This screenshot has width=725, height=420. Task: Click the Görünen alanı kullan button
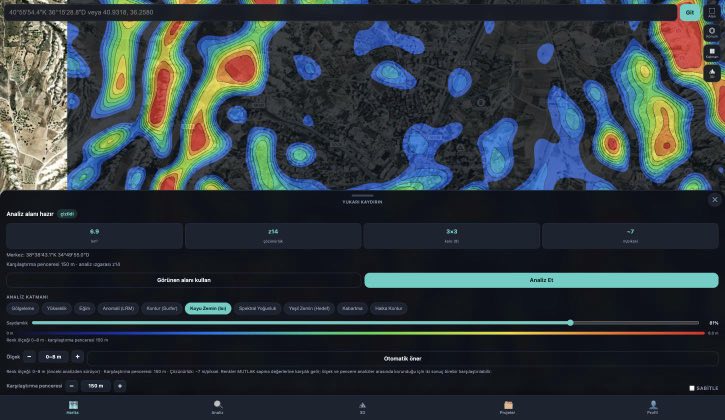click(184, 280)
